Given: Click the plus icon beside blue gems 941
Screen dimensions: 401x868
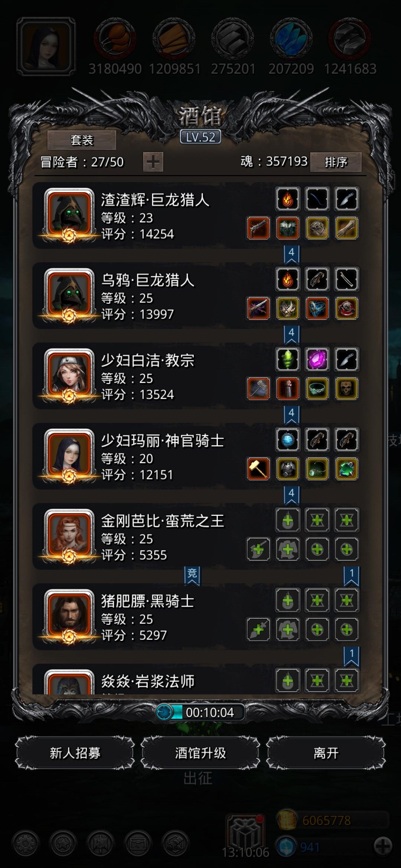Looking at the screenshot, I should pos(383,847).
